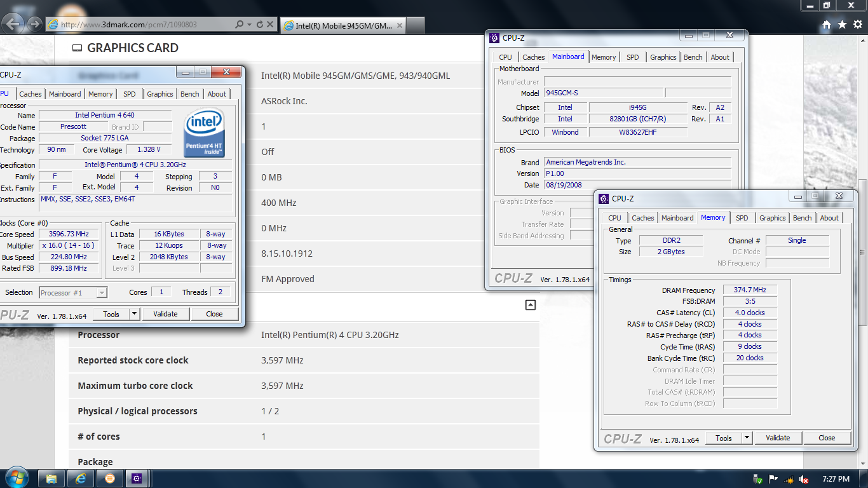Open the security tray icon
This screenshot has height=488, width=868.
[x=757, y=479]
